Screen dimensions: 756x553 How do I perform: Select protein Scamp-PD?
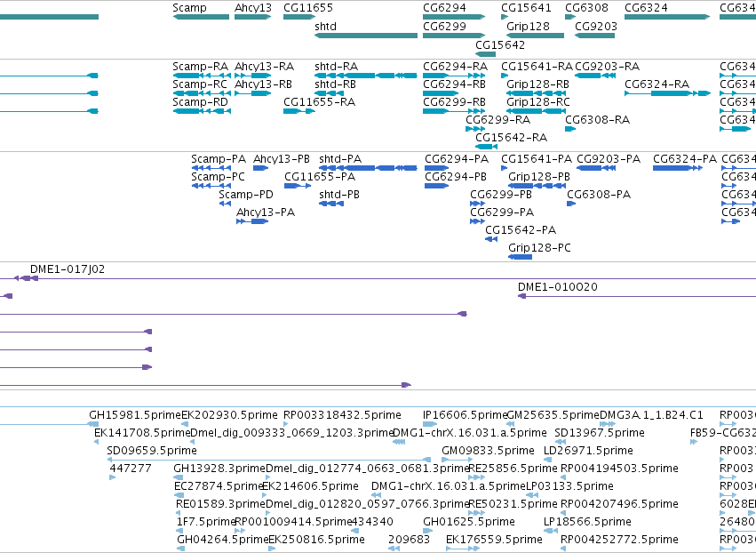246,195
